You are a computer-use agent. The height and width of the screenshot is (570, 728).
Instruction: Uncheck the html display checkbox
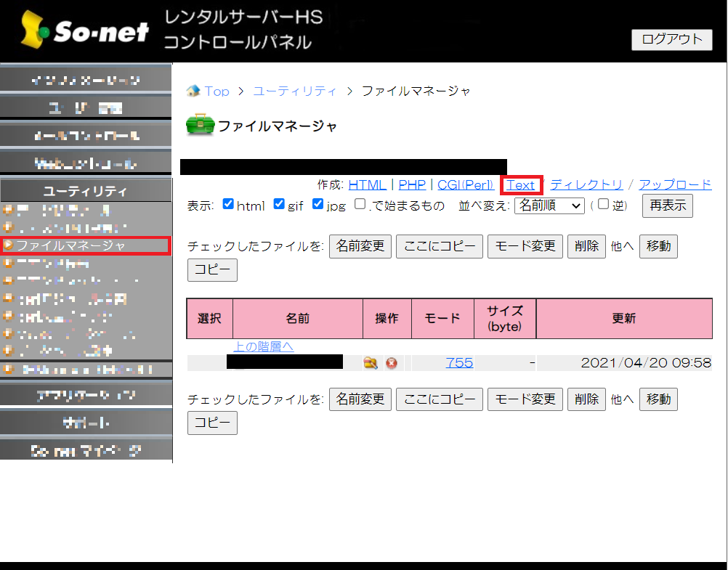228,205
